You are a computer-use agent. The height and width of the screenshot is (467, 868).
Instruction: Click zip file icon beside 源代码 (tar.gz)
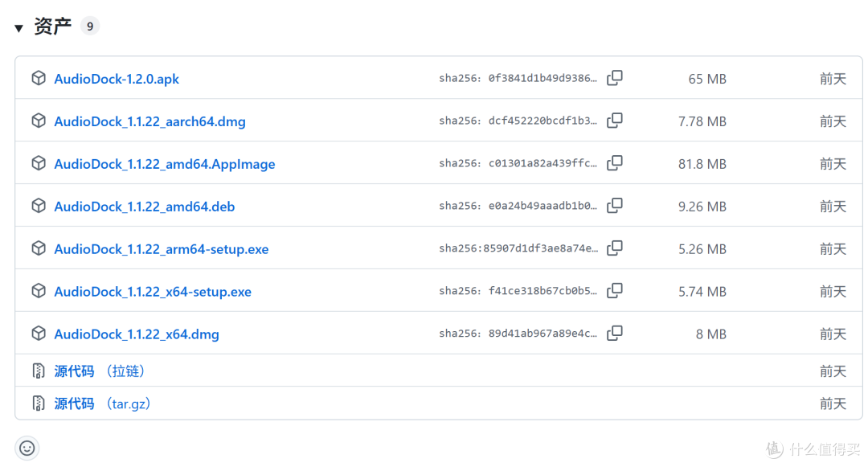[x=39, y=404]
